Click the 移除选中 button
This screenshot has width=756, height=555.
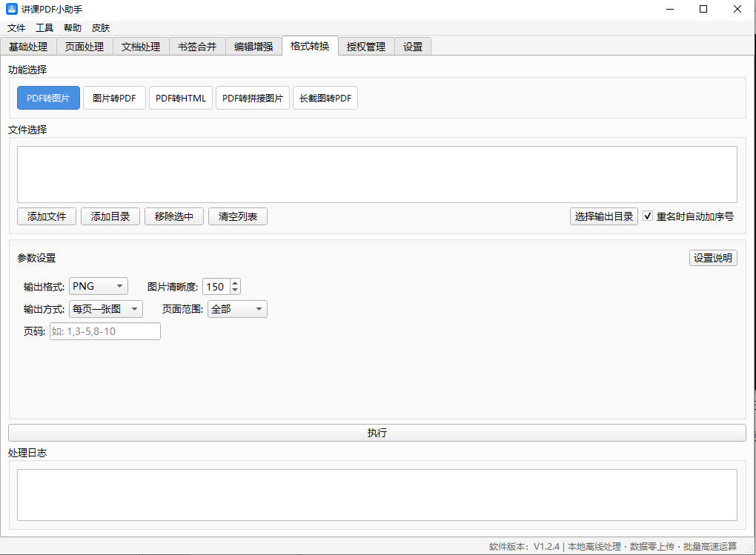174,216
